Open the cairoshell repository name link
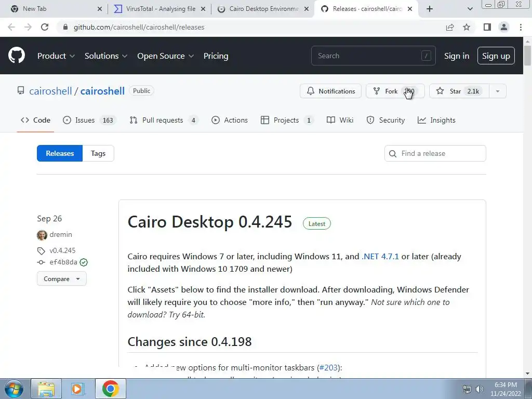The width and height of the screenshot is (532, 399). [102, 91]
